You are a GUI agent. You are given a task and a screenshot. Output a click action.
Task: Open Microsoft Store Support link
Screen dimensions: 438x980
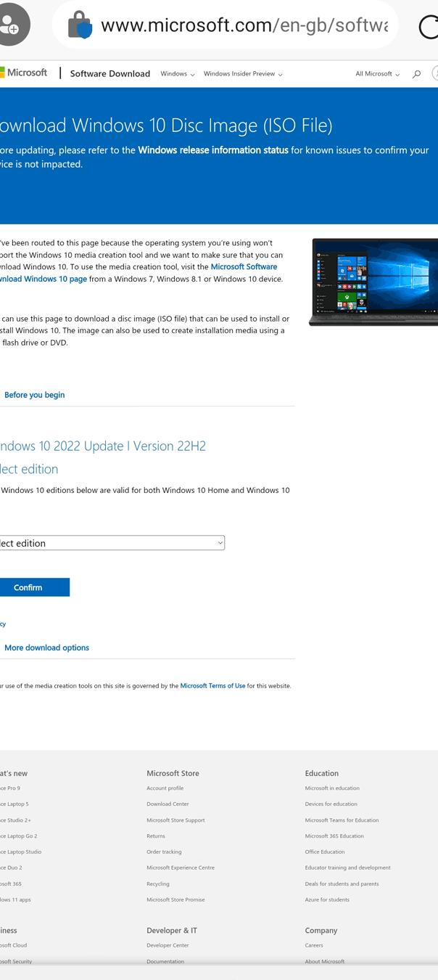tap(175, 820)
